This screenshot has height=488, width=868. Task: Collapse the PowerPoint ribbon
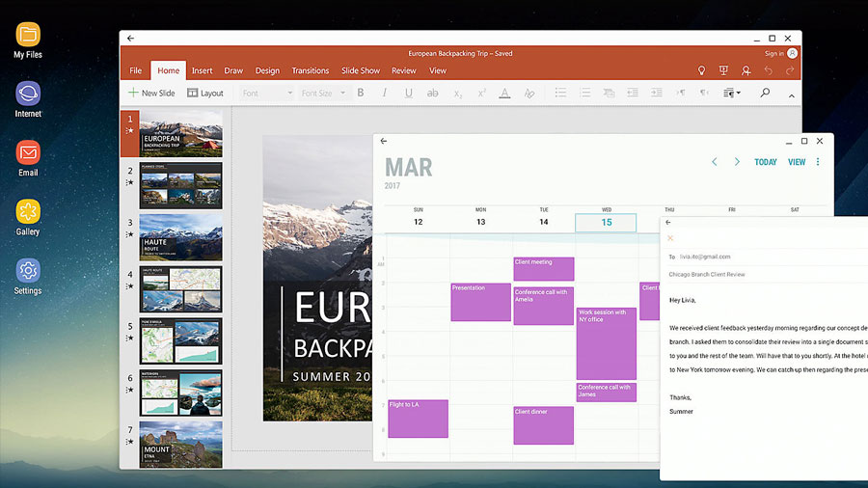tap(792, 95)
